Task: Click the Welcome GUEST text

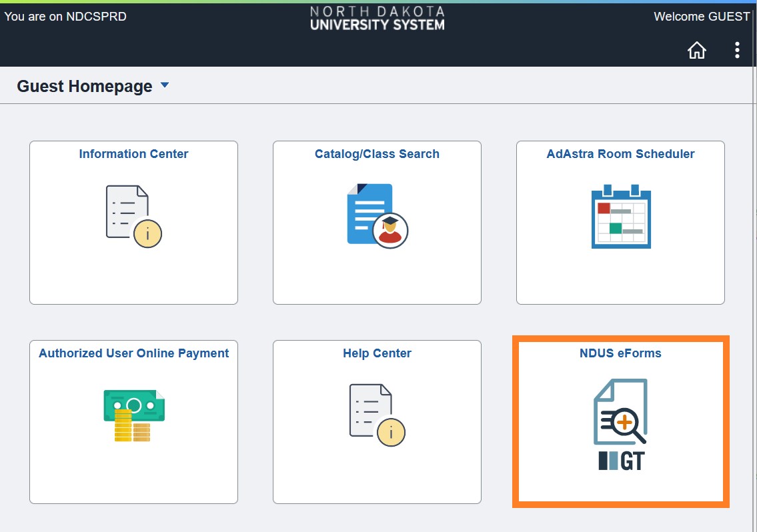Action: tap(702, 16)
